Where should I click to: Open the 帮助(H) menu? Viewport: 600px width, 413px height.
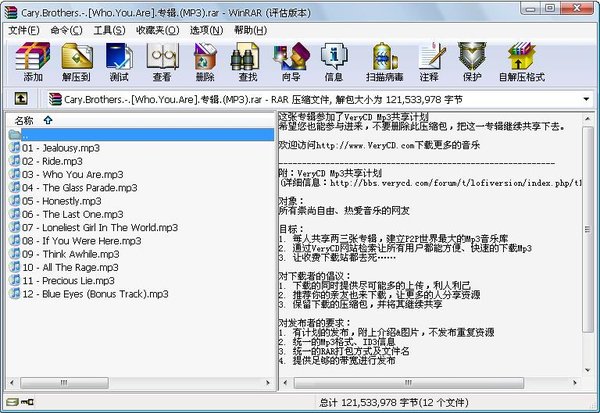250,30
